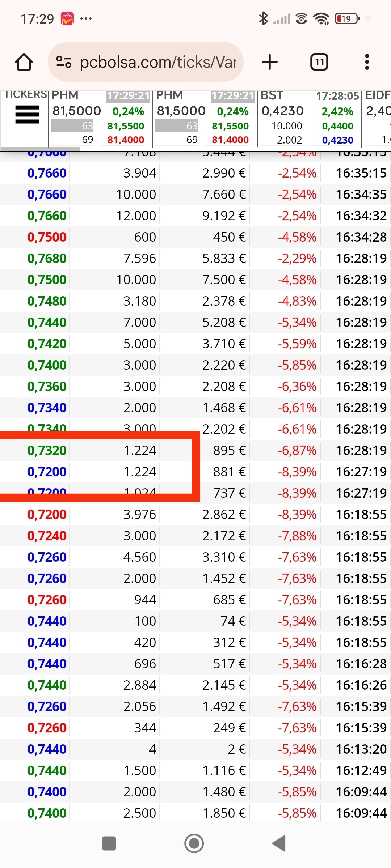Open the Chrome home page button
Viewport: 391px width, 868px height.
point(24,62)
